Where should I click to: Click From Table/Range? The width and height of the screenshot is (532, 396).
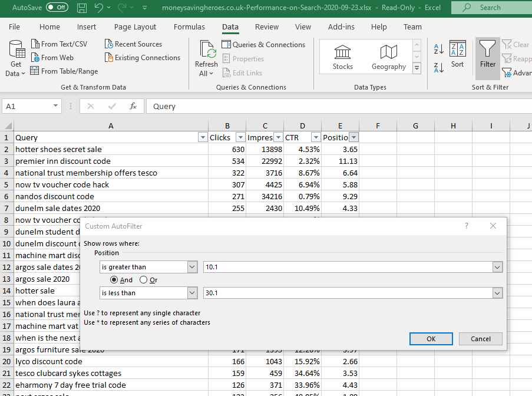click(x=64, y=71)
